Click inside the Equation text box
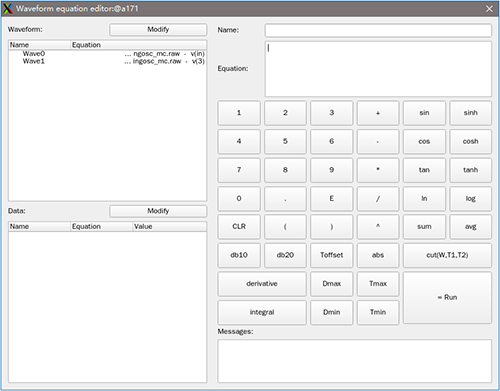 [378, 69]
